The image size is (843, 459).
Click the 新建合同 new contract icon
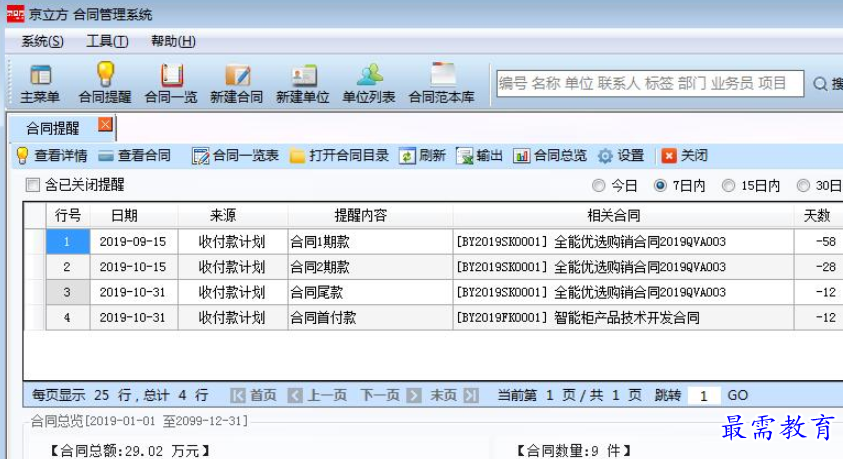(x=237, y=75)
